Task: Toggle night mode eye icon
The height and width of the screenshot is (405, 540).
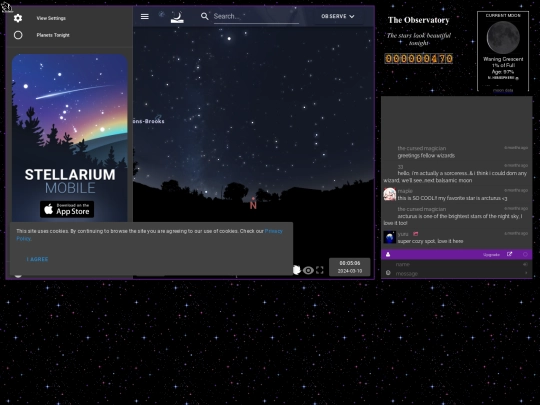Action: pyautogui.click(x=308, y=270)
